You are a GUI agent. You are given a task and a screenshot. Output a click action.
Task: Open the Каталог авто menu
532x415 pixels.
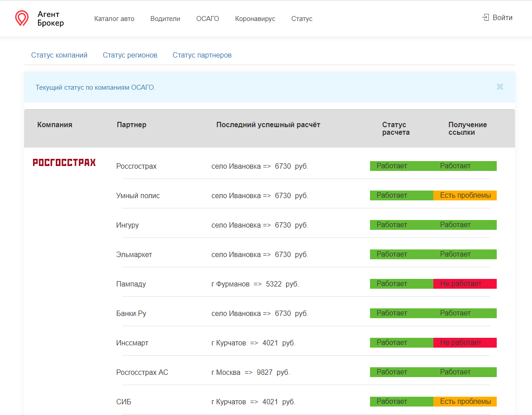(114, 19)
